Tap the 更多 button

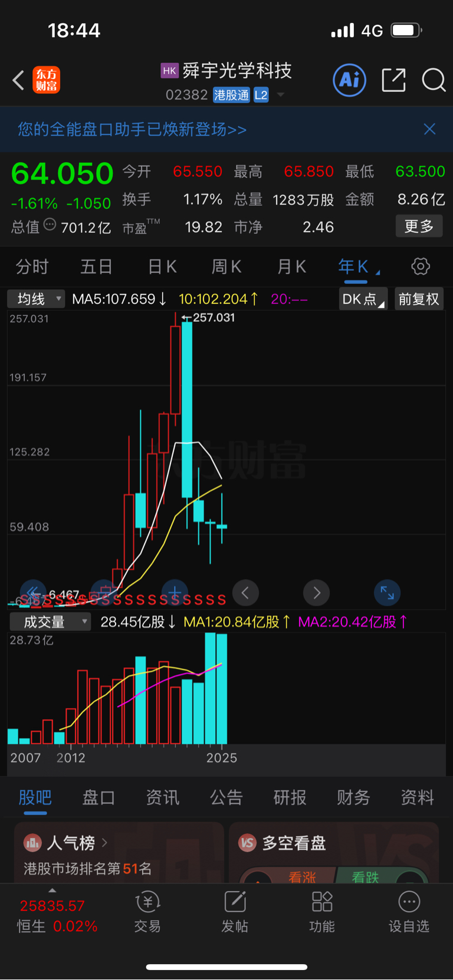click(x=419, y=226)
